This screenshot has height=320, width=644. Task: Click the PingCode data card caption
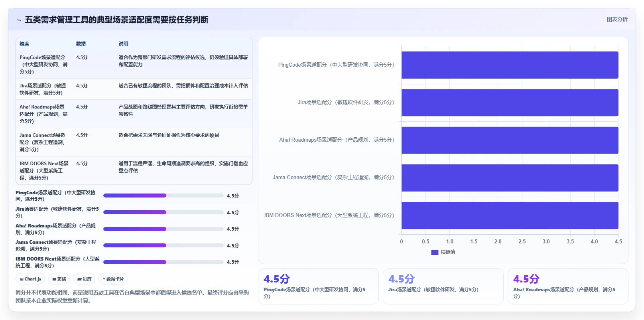[x=315, y=293]
